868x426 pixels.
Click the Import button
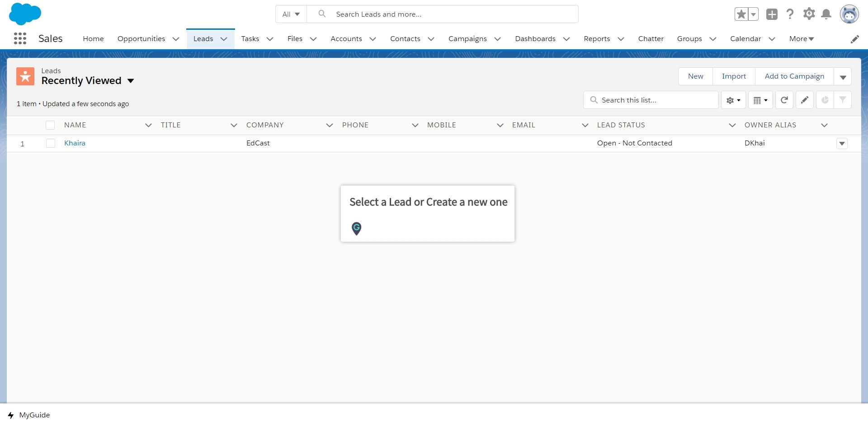tap(734, 76)
